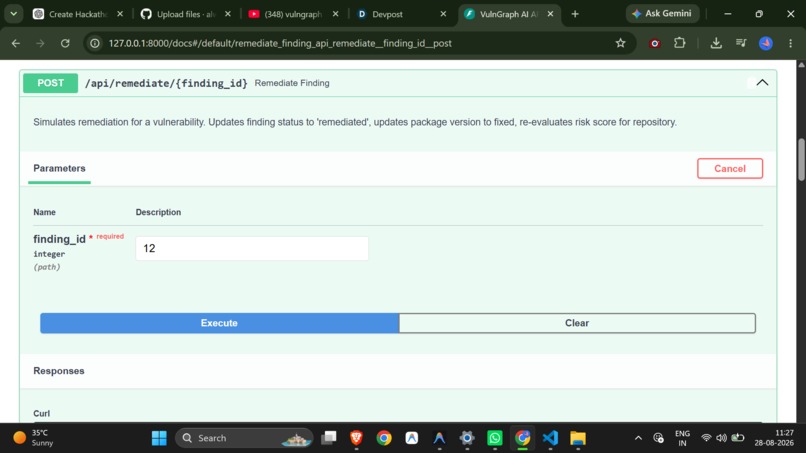The image size is (806, 453).
Task: Open the tab search dropdown arrow
Action: click(x=14, y=14)
